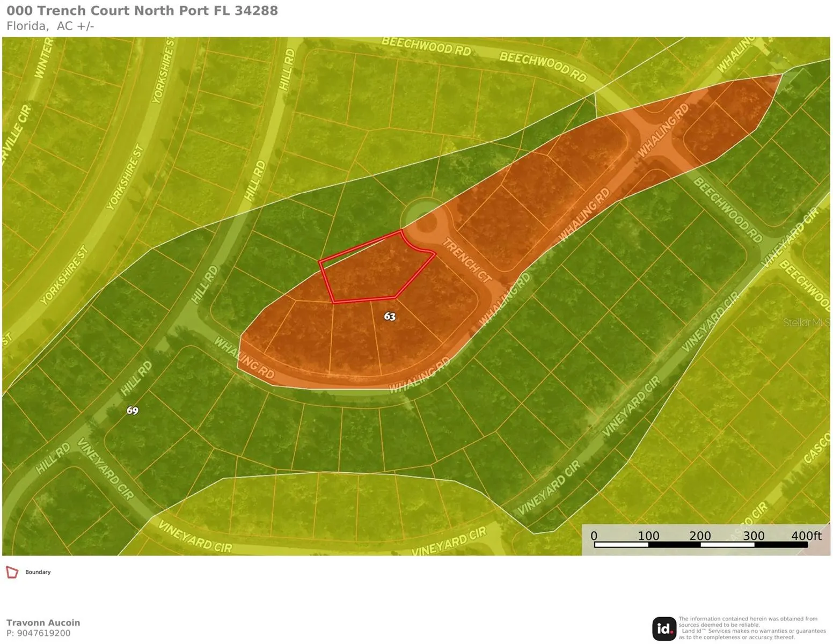Click the Florida AC +/- subtitle
The image size is (833, 644).
50,26
